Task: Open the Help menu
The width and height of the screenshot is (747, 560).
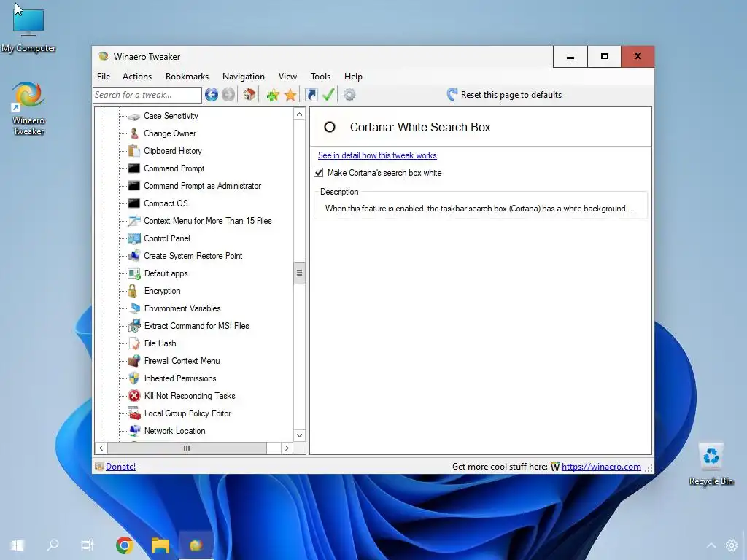Action: tap(354, 77)
